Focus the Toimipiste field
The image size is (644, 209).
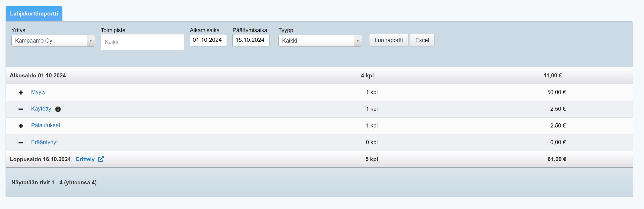(142, 42)
